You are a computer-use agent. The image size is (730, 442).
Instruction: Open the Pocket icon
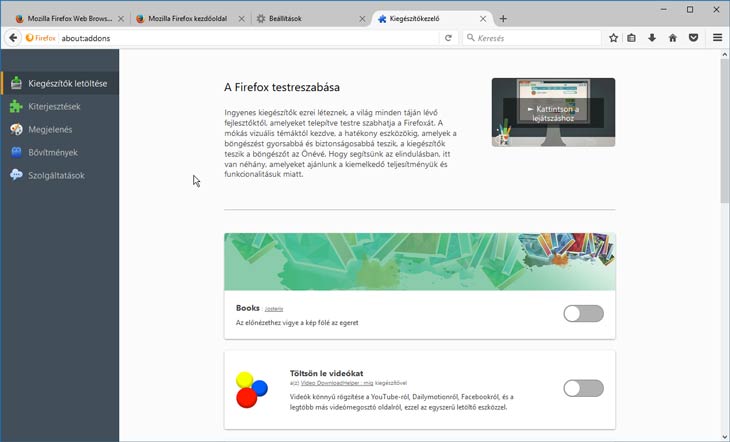click(x=693, y=38)
